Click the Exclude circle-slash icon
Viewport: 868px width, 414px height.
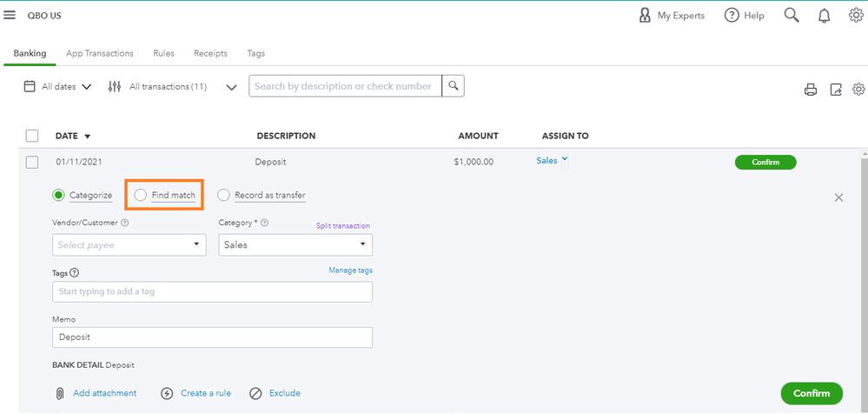pos(255,393)
